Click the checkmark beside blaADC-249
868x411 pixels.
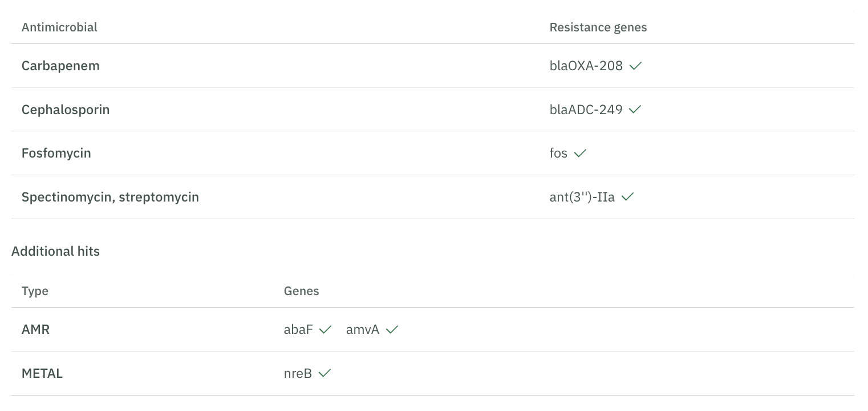tap(635, 110)
